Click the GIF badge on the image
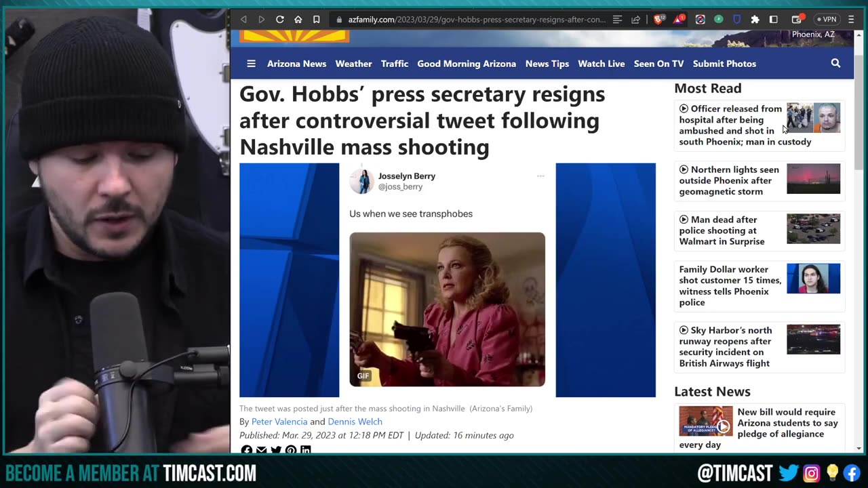The width and height of the screenshot is (868, 488). click(x=363, y=375)
